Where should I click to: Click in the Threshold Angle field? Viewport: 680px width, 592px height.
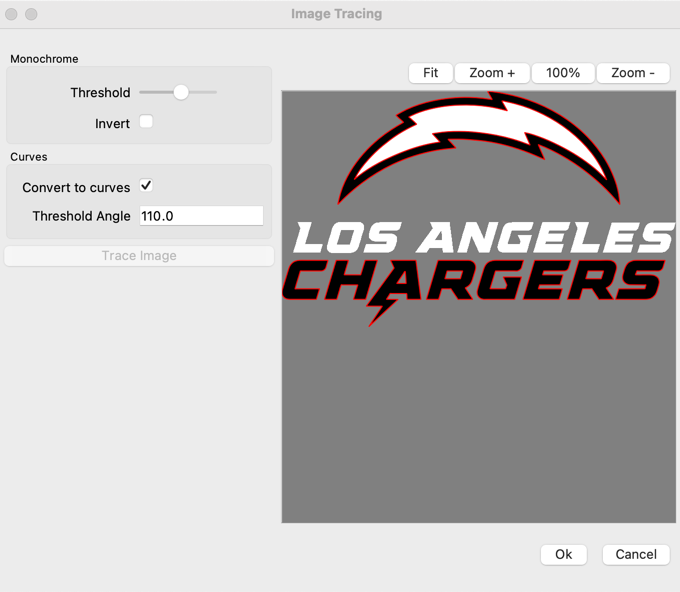click(x=201, y=216)
